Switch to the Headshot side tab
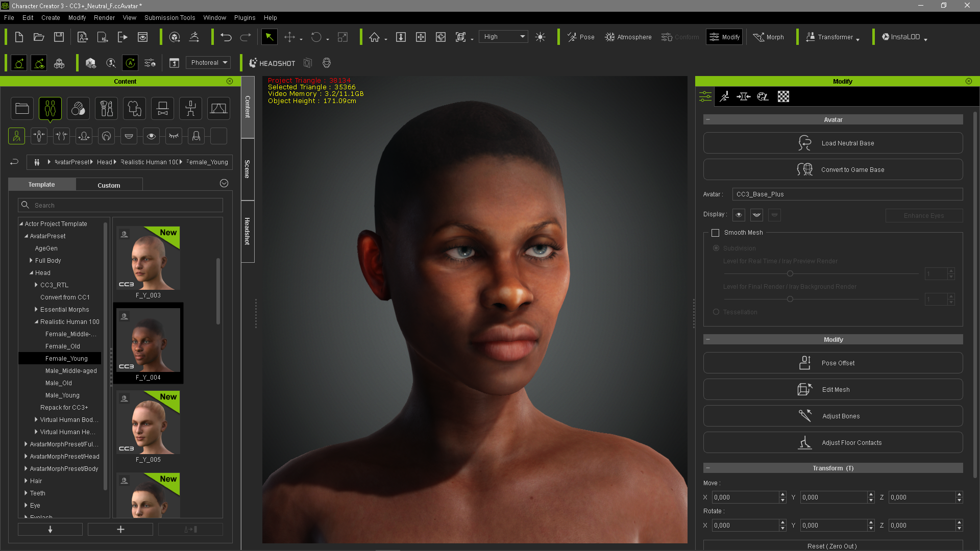This screenshot has height=551, width=980. pyautogui.click(x=248, y=231)
